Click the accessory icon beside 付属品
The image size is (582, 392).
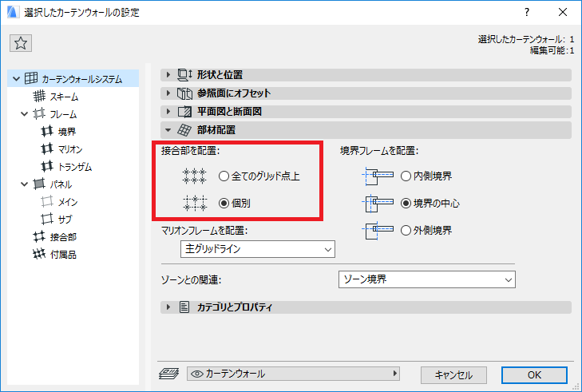click(39, 254)
